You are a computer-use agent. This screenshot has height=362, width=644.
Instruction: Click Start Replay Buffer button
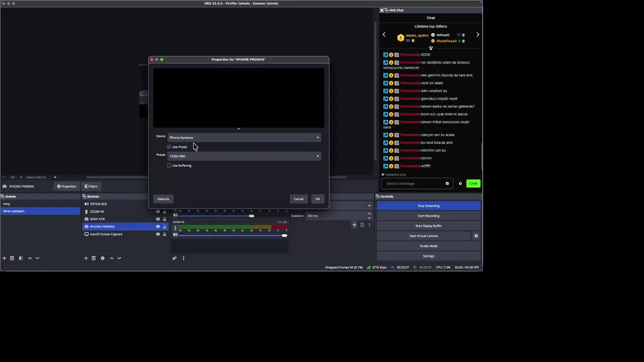(x=429, y=226)
